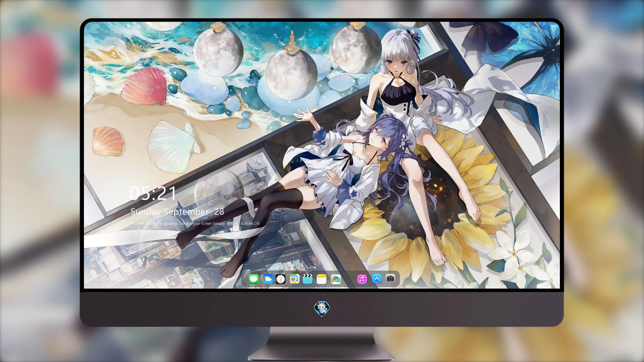Open the yellow Notes app
Image resolution: width=644 pixels, height=362 pixels.
(x=321, y=279)
